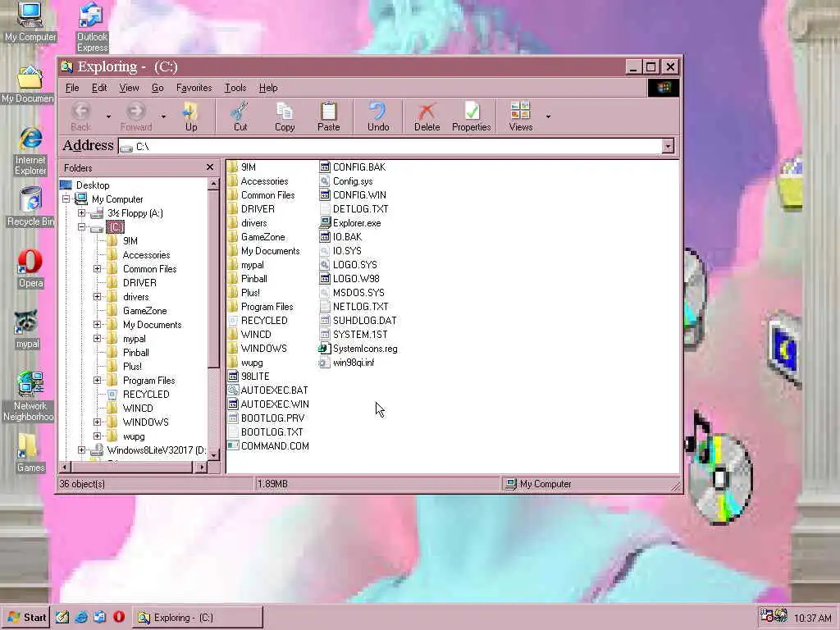840x630 pixels.
Task: Click the Folders tree right scroll arrow
Action: tap(200, 467)
